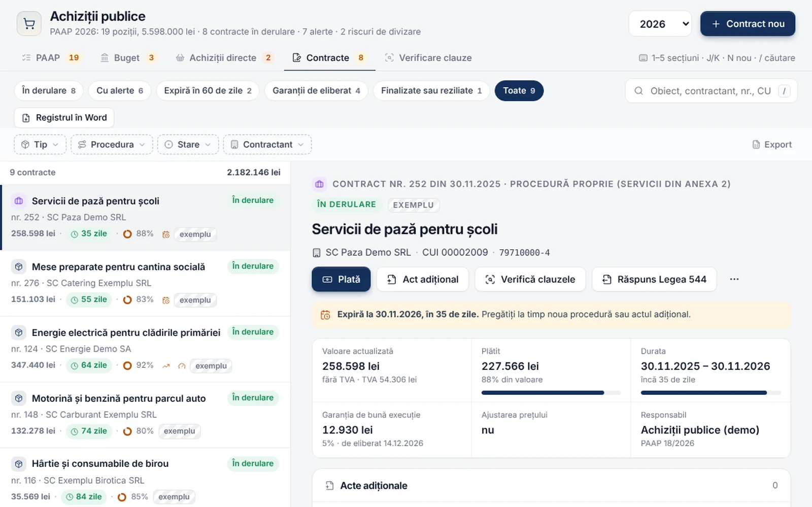Run Verifică clauzele on this contract

530,279
